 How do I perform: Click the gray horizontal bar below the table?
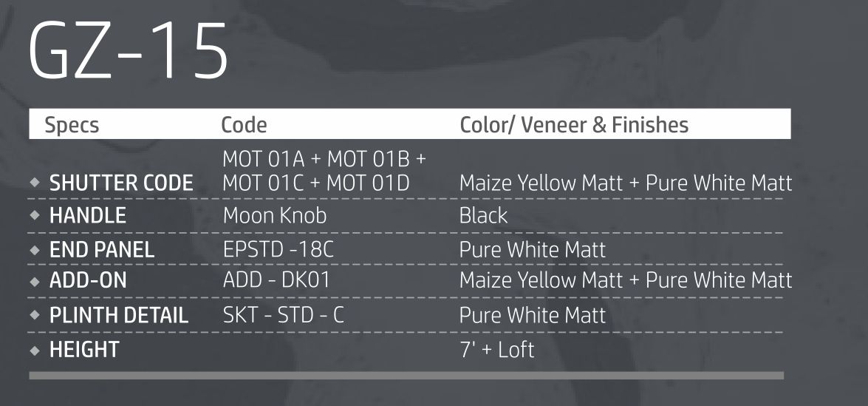[x=406, y=376]
